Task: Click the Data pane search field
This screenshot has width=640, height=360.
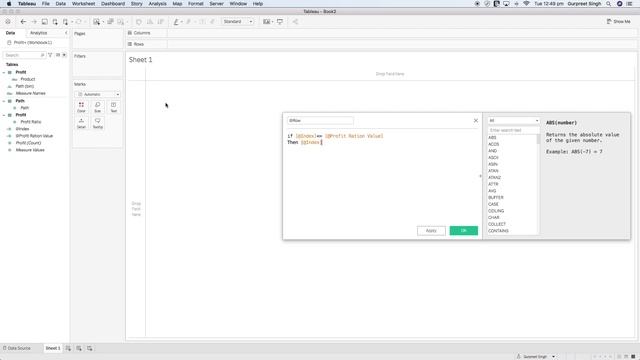Action: point(24,55)
